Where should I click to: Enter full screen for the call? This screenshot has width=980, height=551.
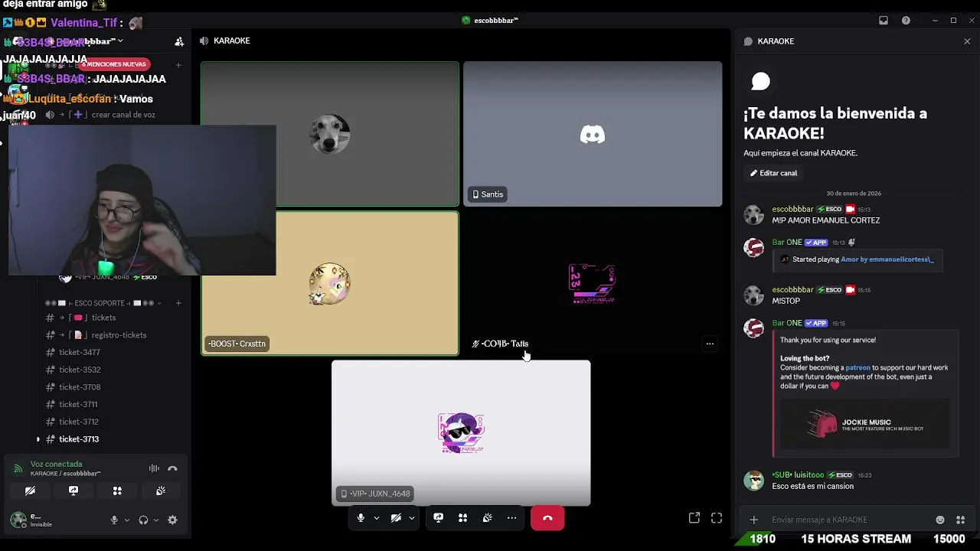coord(717,518)
